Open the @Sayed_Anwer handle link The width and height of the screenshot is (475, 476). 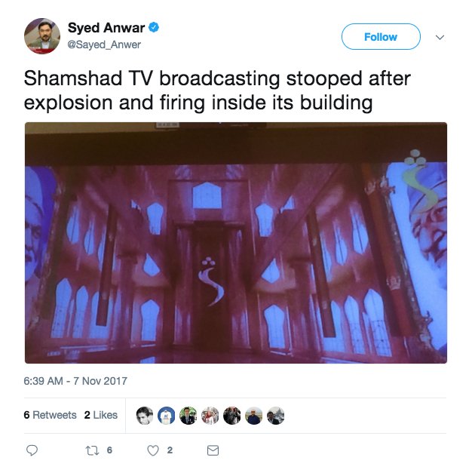[104, 45]
